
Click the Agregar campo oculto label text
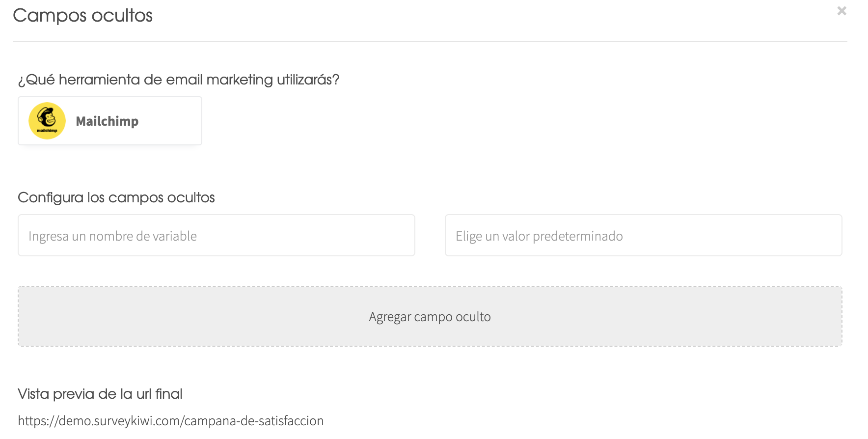[x=430, y=317]
